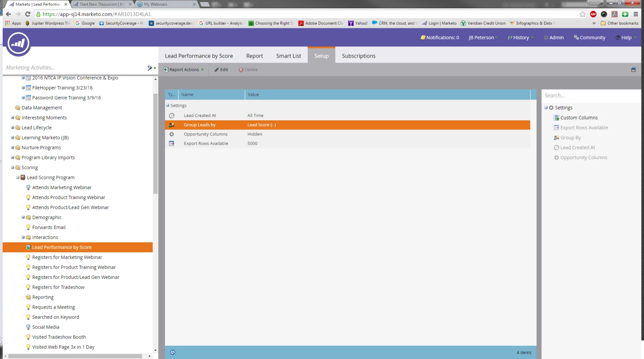Click Notifications: 0 link
The height and width of the screenshot is (359, 644).
(440, 38)
